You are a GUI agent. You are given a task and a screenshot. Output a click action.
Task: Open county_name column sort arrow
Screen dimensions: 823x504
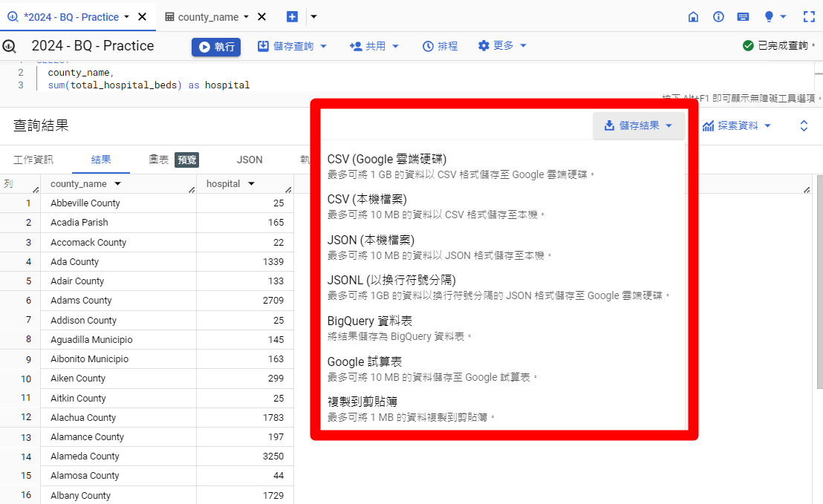[x=117, y=183]
